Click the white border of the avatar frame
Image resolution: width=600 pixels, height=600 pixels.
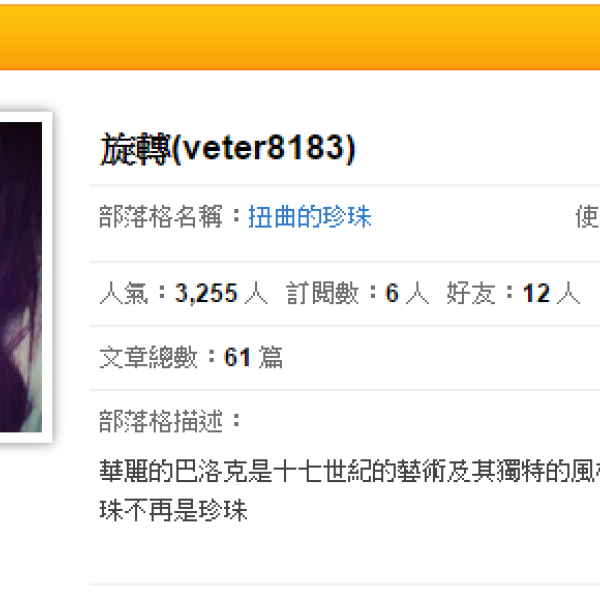pos(47,277)
